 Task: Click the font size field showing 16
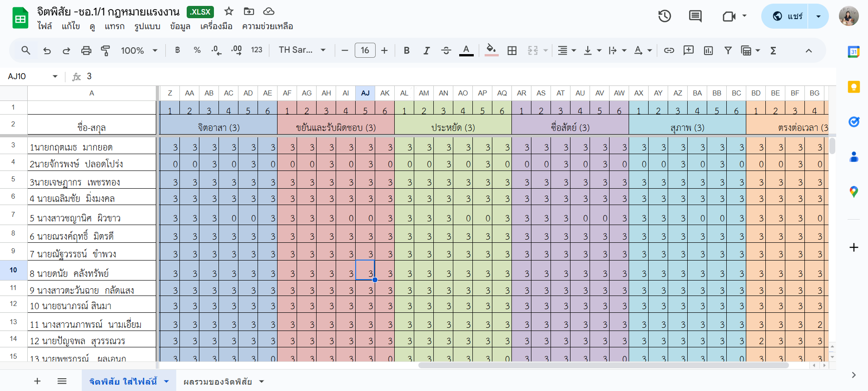(365, 50)
